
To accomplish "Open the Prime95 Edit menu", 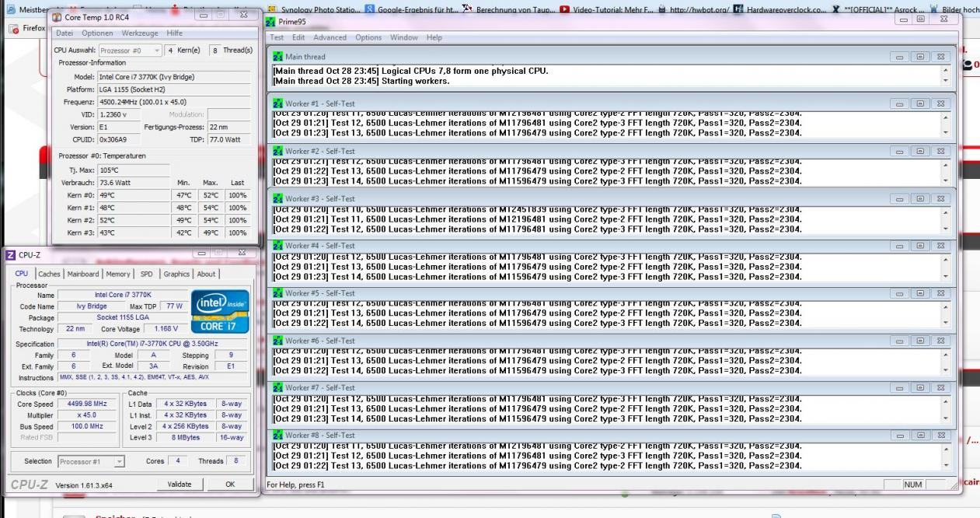I will (298, 37).
